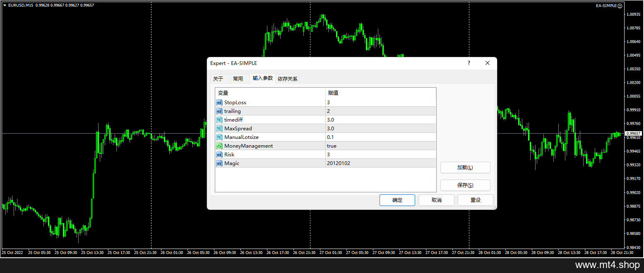
Task: Click the 赋值 column header
Action: click(381, 93)
